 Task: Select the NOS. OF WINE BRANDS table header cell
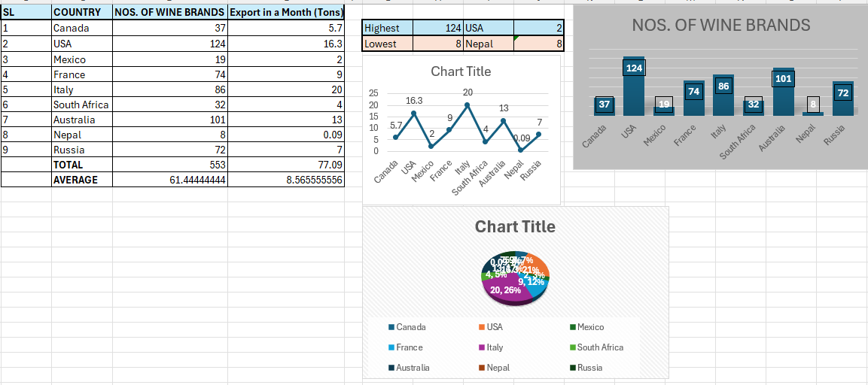point(170,13)
